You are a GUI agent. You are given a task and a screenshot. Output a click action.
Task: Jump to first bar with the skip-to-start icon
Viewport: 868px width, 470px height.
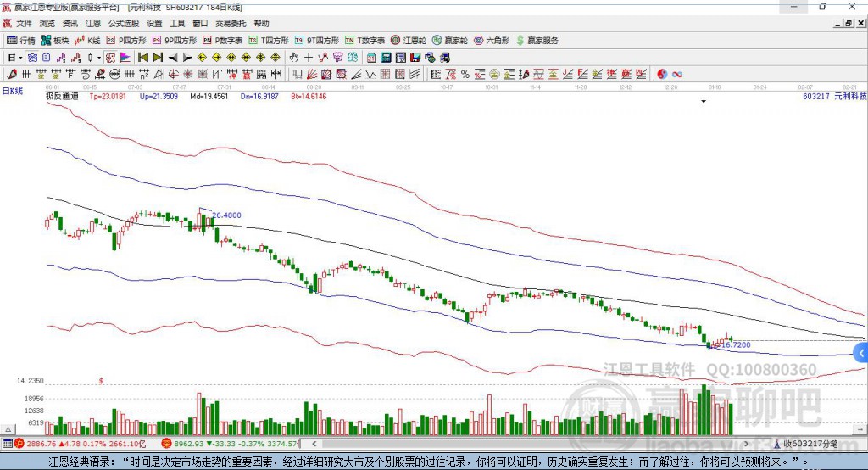(142, 58)
